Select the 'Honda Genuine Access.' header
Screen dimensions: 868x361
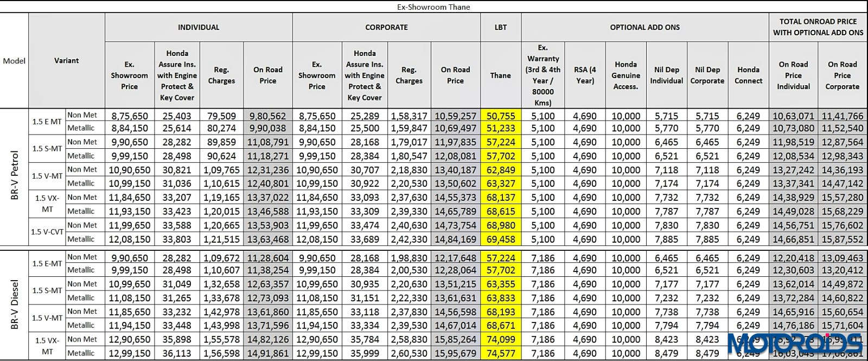pos(626,75)
